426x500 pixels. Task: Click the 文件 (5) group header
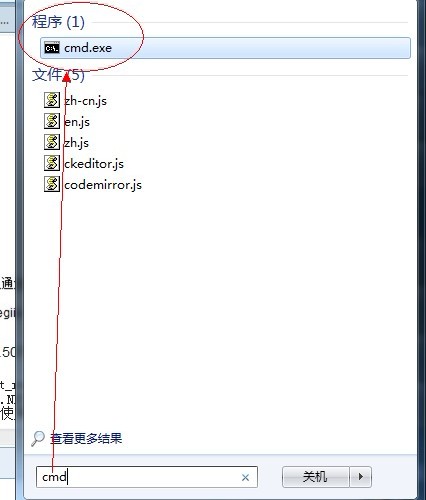tap(58, 75)
